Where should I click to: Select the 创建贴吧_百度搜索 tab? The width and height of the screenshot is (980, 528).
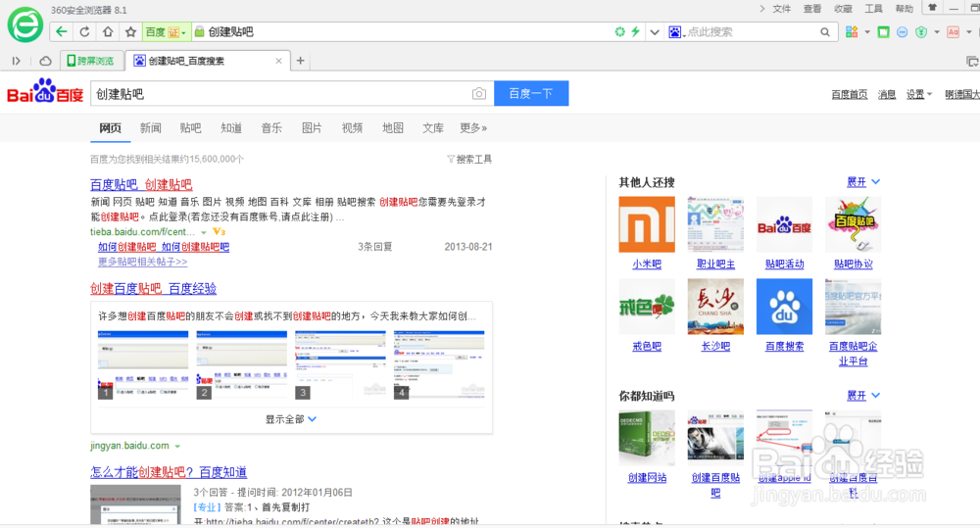(x=208, y=61)
